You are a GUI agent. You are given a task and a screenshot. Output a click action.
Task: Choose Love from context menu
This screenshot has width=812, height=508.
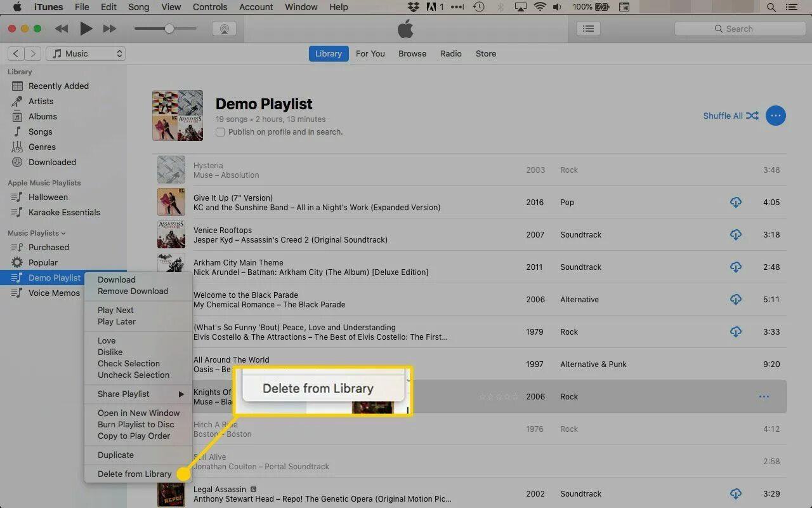138,341
